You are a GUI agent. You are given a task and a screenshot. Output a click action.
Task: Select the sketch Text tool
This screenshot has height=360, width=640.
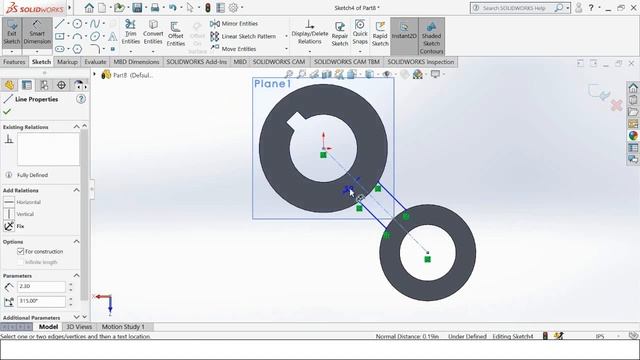[x=113, y=37]
